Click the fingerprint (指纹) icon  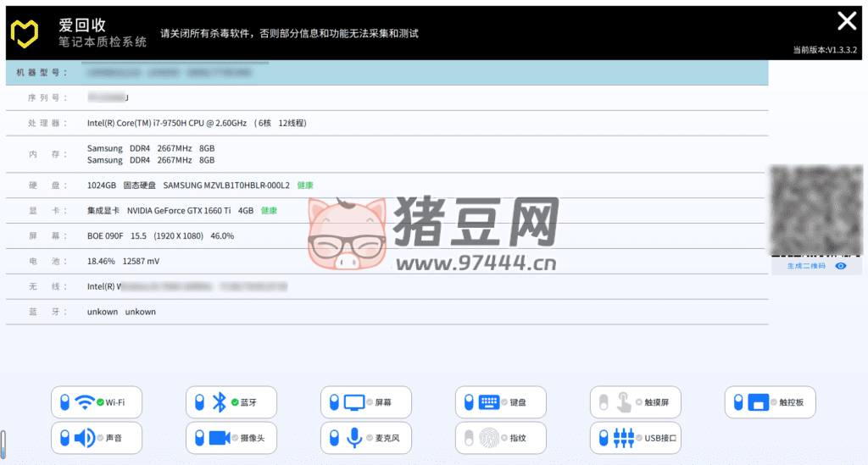click(x=489, y=438)
